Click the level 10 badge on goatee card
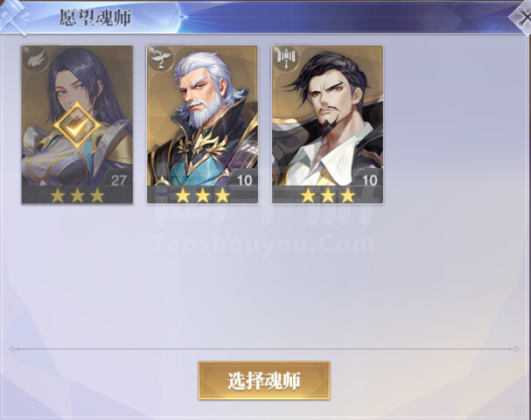Screen dimensions: 531x420 click(370, 180)
